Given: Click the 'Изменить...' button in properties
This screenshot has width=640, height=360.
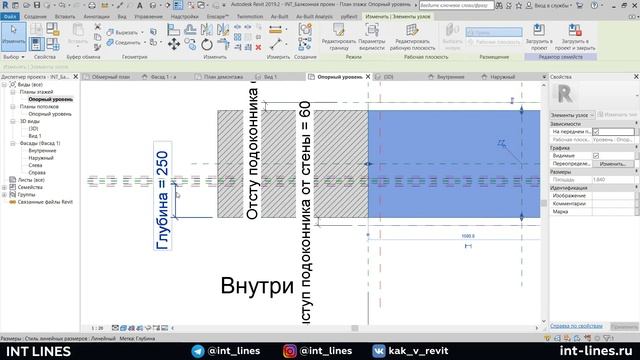Looking at the screenshot, I should click(613, 164).
